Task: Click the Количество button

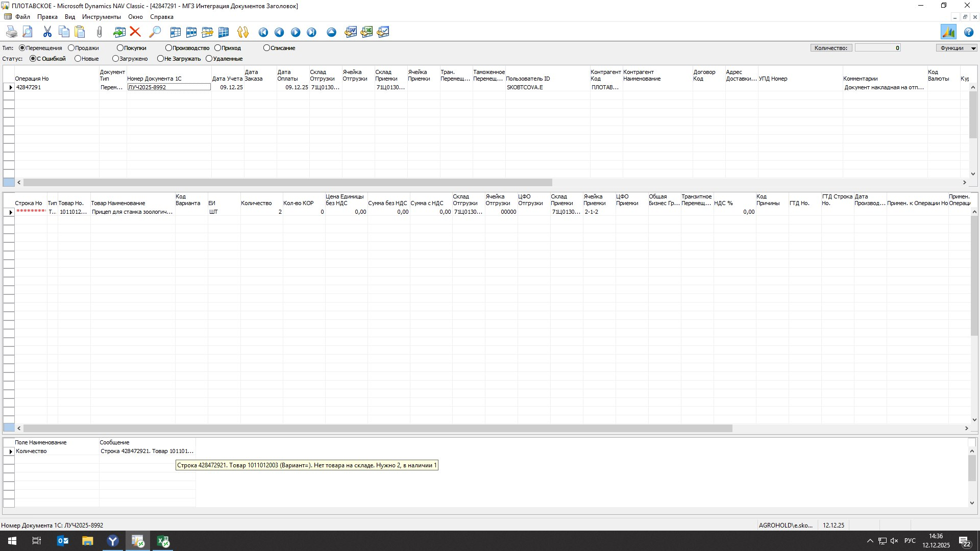Action: [830, 48]
